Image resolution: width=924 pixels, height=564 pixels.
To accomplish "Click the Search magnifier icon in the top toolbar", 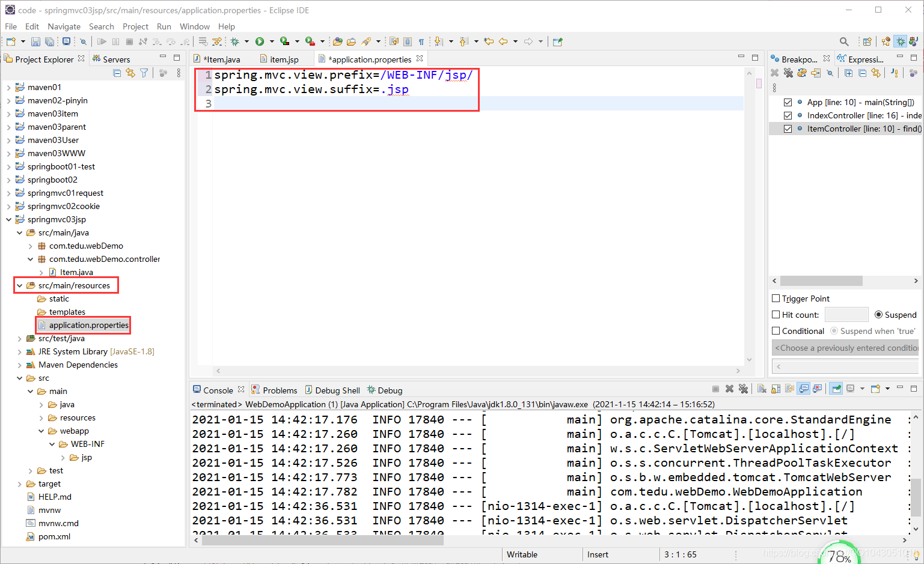I will (x=844, y=41).
